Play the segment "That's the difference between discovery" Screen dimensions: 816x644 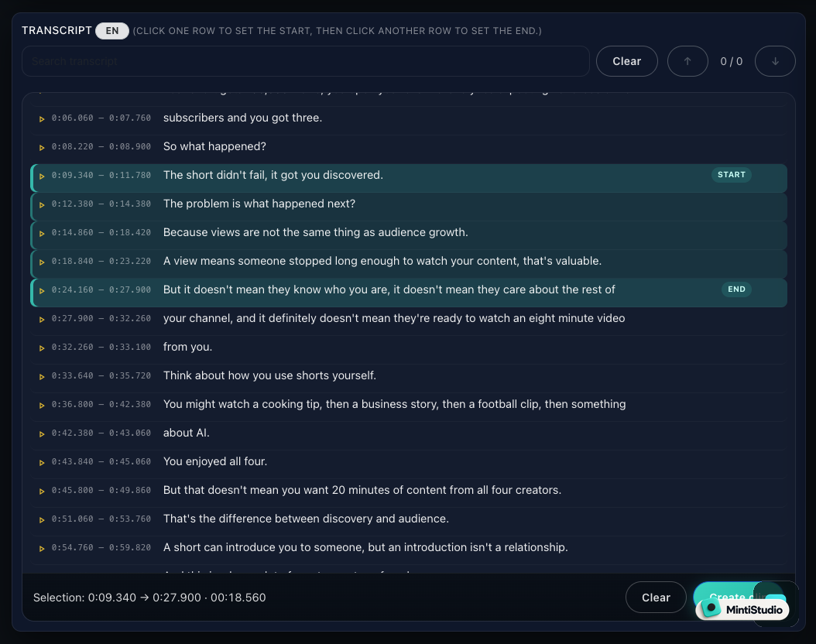(42, 519)
